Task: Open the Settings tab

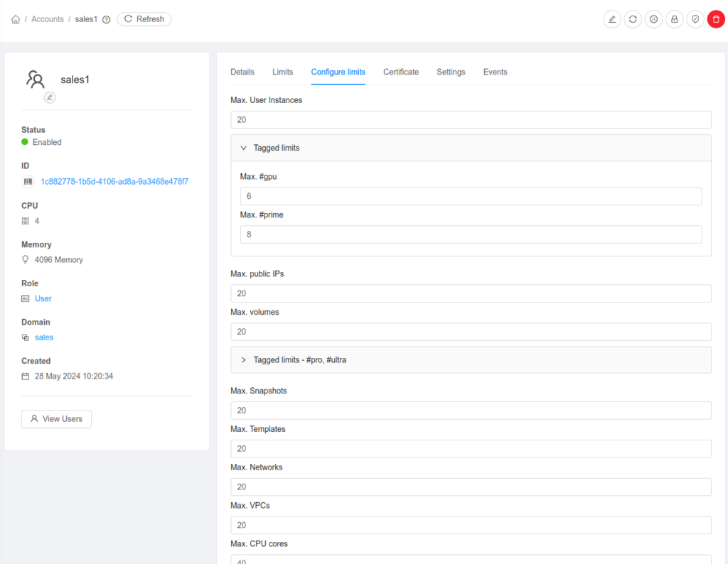Action: pos(451,72)
